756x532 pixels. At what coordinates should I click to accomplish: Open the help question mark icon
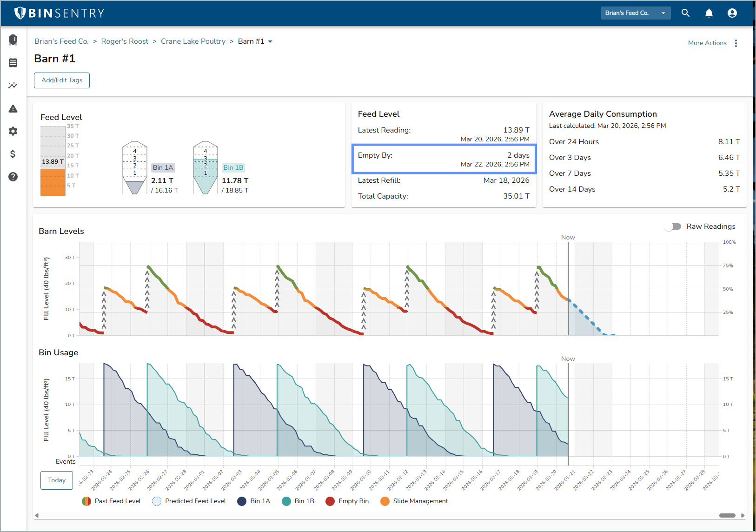(13, 177)
